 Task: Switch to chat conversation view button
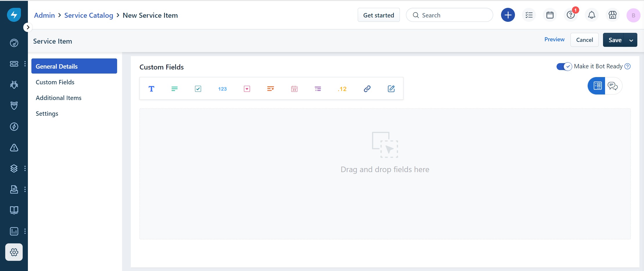[x=613, y=86]
